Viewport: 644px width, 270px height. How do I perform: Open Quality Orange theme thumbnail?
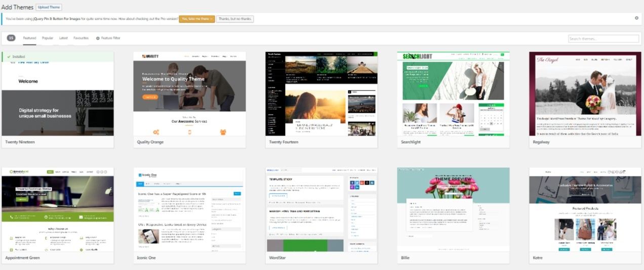(x=189, y=94)
